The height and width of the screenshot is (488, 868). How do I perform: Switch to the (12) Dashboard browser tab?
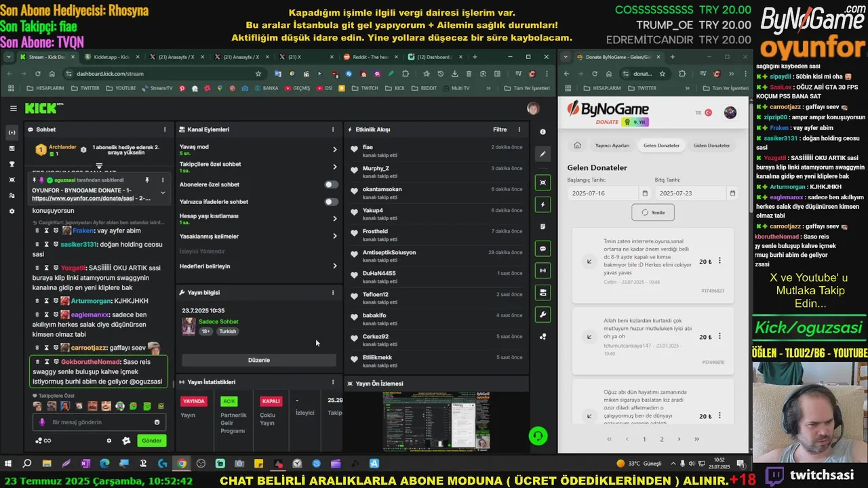pyautogui.click(x=436, y=57)
